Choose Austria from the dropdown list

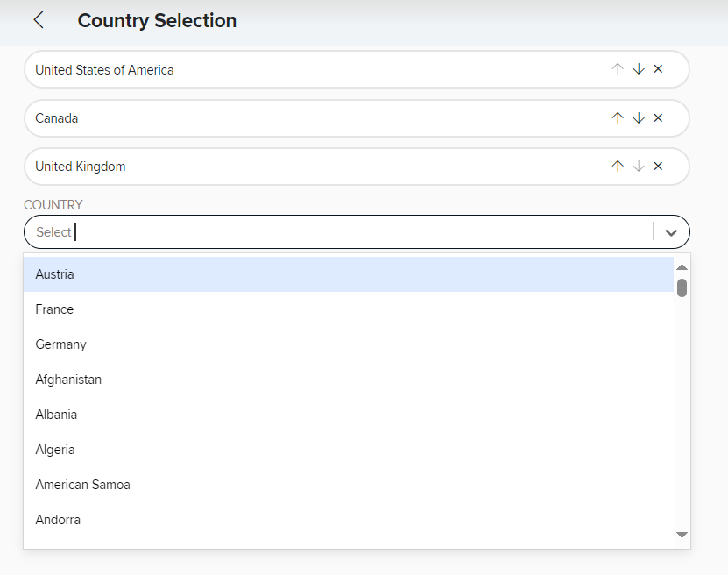(349, 274)
